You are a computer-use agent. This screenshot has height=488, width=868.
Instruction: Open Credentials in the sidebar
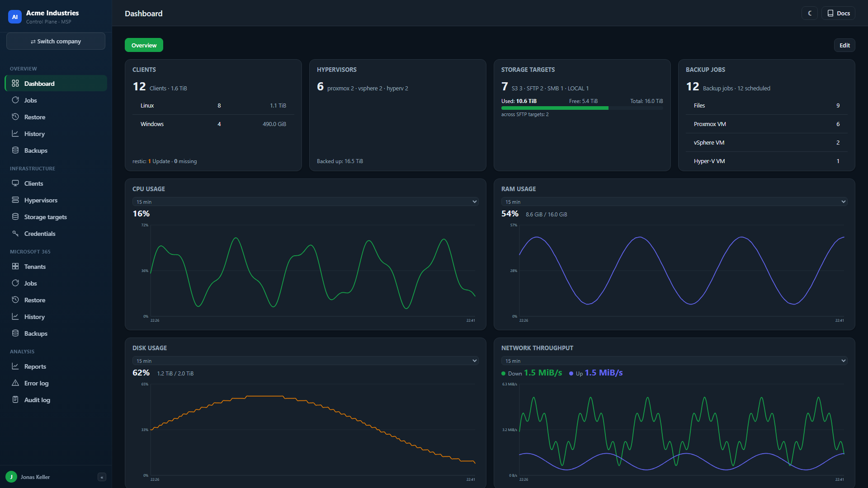click(x=56, y=234)
